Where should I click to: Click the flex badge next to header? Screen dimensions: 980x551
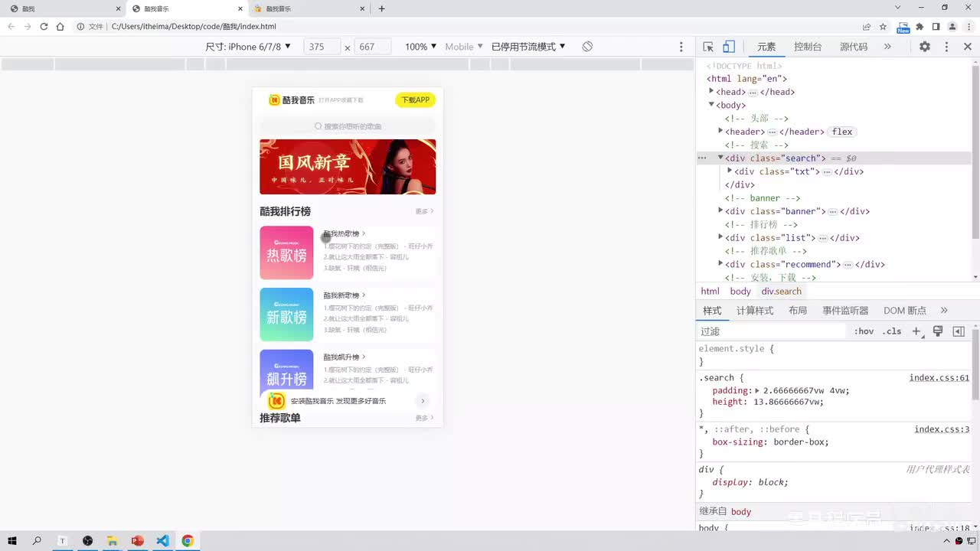842,132
